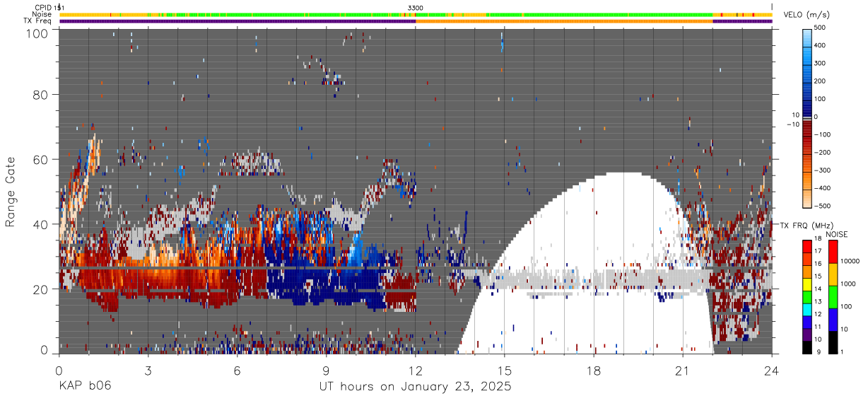Click the x-axis tick label '9'
Image resolution: width=868 pixels, height=401 pixels.
[326, 371]
